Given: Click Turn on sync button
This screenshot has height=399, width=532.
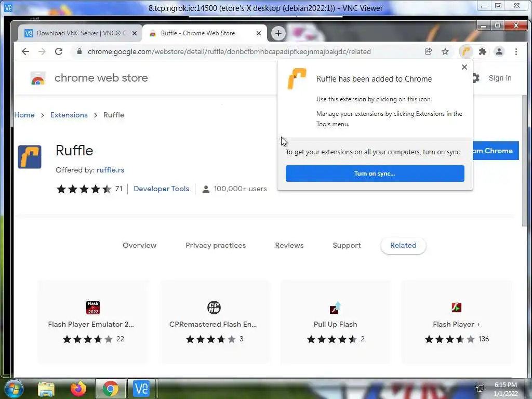Looking at the screenshot, I should click(x=375, y=174).
